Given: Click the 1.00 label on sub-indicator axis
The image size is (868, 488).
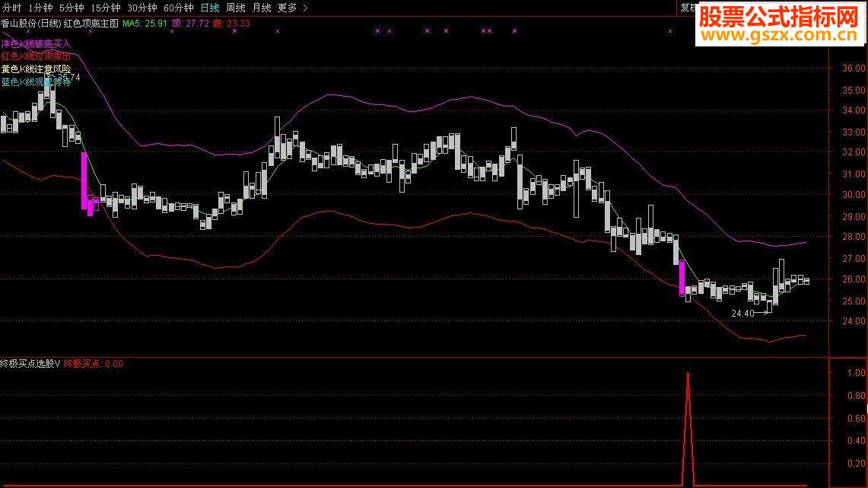Looking at the screenshot, I should click(x=857, y=373).
